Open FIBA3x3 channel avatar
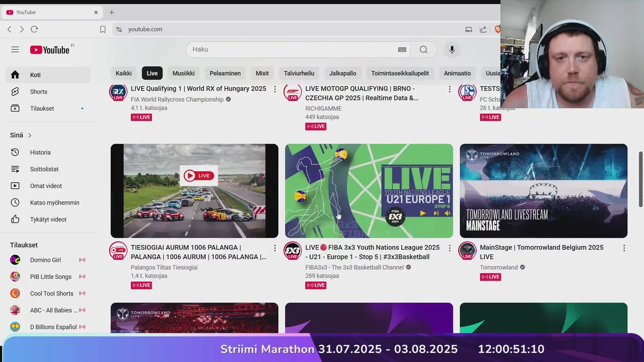This screenshot has width=644, height=362. [x=293, y=251]
